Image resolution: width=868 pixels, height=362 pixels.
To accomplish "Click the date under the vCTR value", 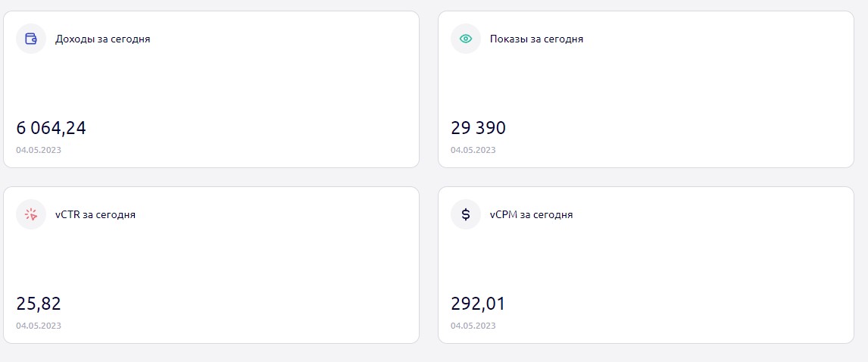I will [39, 326].
